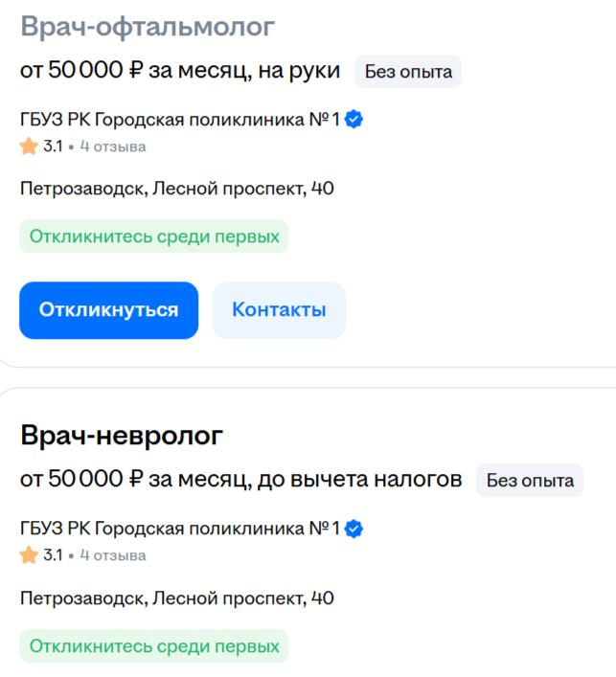View the 4 отзыва reviews in the ophthalmologist card
The width and height of the screenshot is (616, 677).
113,147
